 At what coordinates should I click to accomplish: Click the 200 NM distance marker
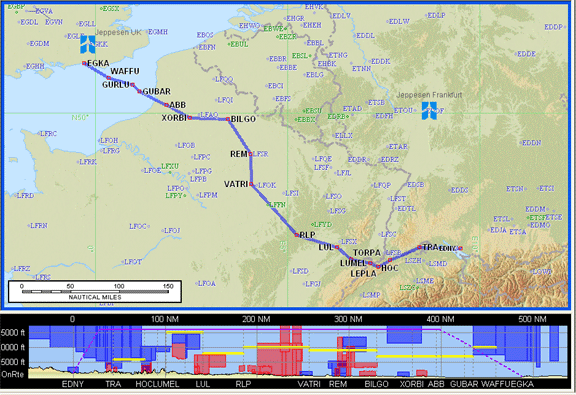(256, 319)
